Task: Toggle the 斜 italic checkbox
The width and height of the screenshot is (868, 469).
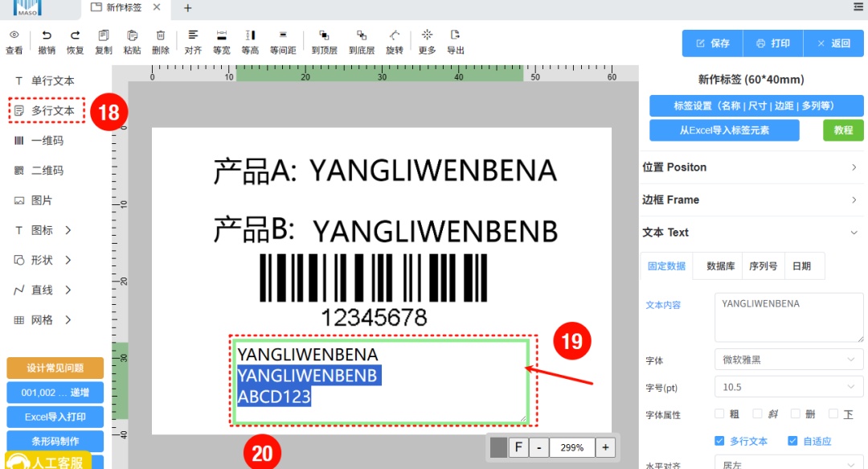Action: click(757, 413)
